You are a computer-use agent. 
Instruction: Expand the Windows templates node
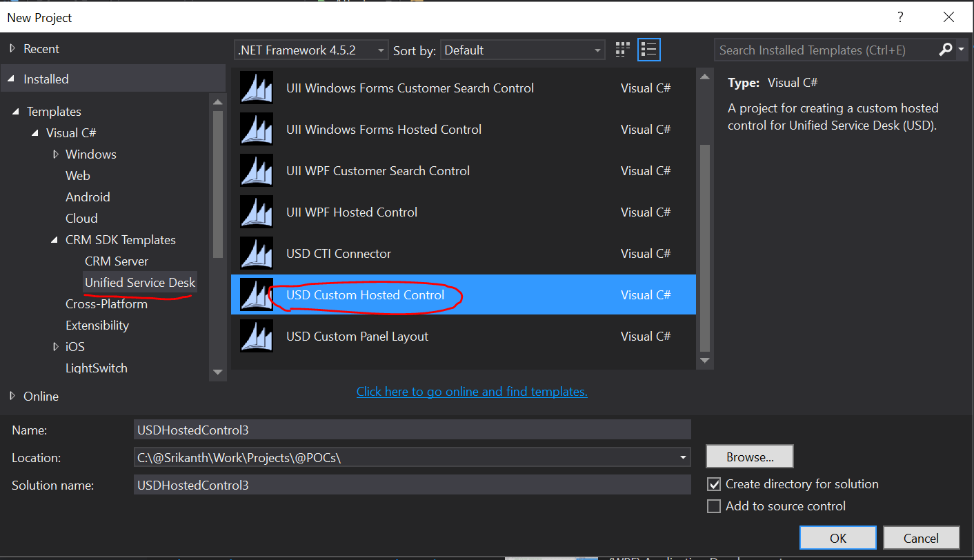(x=56, y=154)
